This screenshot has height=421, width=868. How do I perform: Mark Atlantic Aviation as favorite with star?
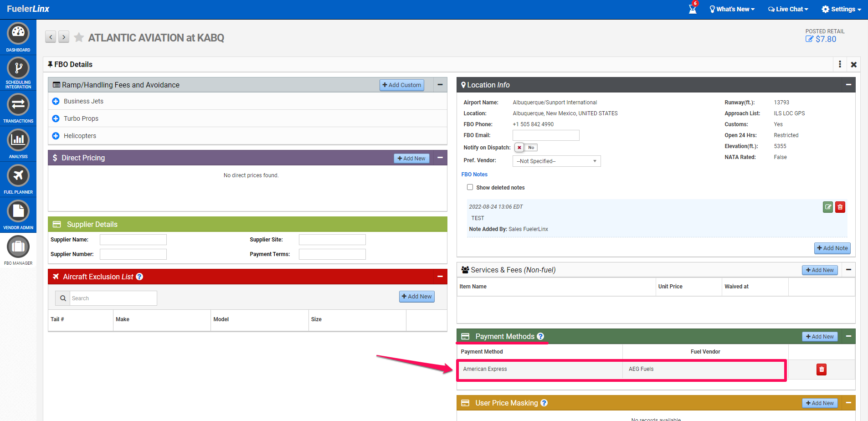[79, 37]
